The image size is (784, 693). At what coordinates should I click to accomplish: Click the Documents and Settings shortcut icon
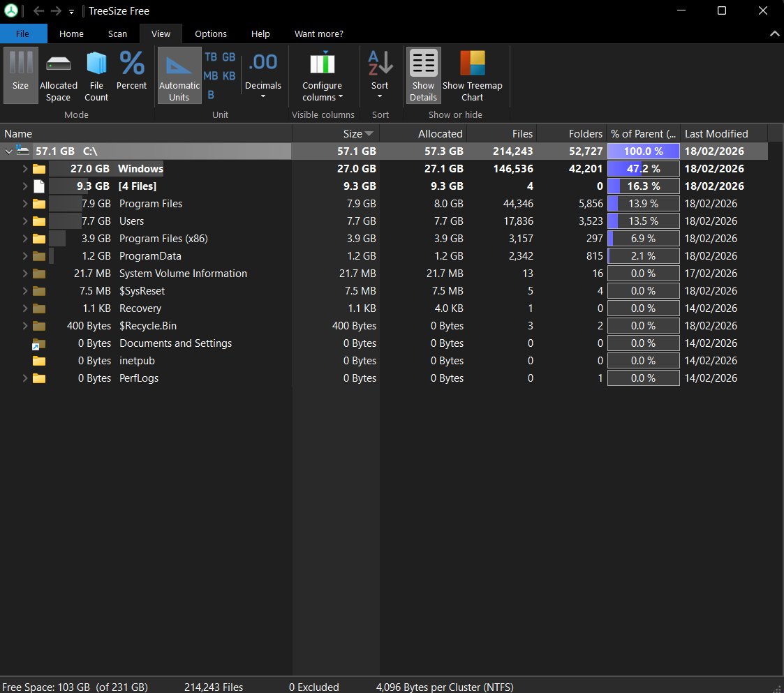click(39, 344)
